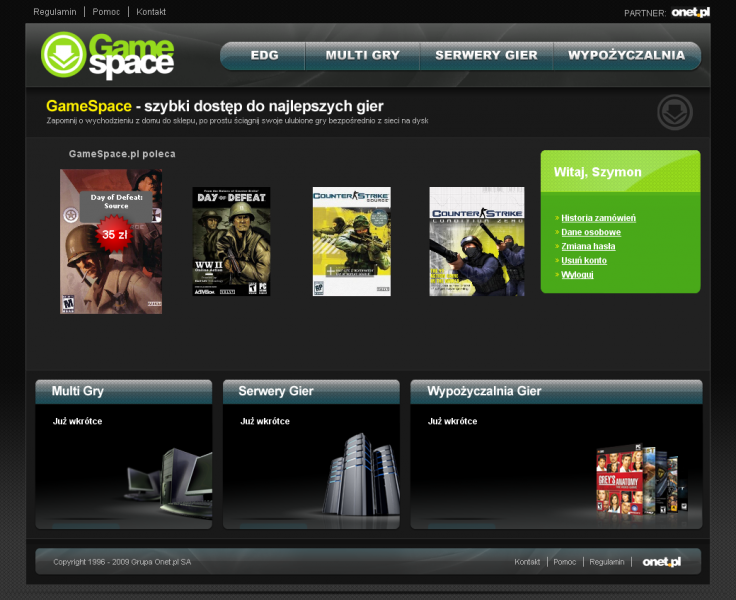The width and height of the screenshot is (736, 600).
Task: Open the Historia zamówień link
Action: [x=598, y=218]
